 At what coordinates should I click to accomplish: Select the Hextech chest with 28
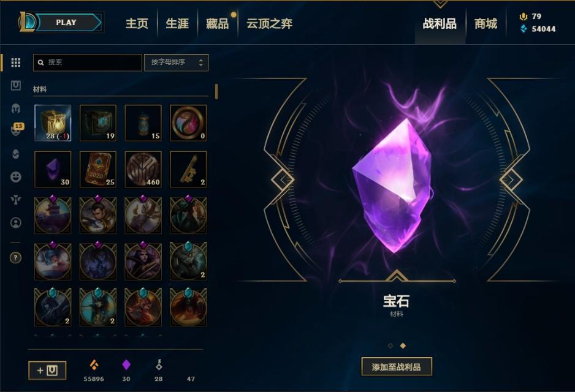click(x=53, y=123)
